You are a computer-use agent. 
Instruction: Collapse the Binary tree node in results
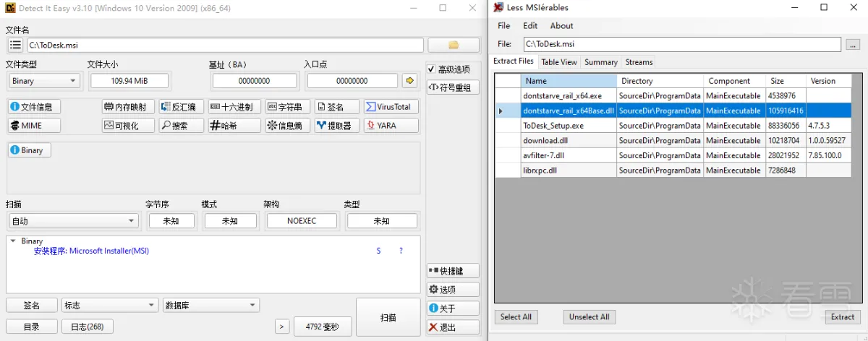pyautogui.click(x=13, y=241)
